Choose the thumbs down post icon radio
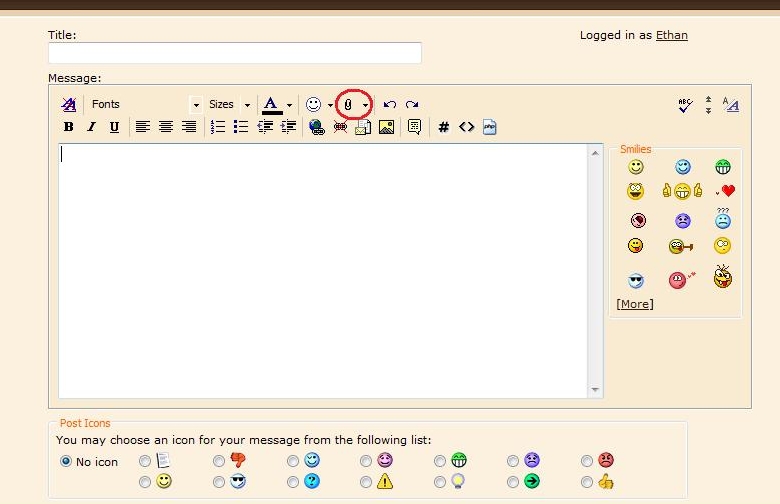780x504 pixels. tap(219, 461)
